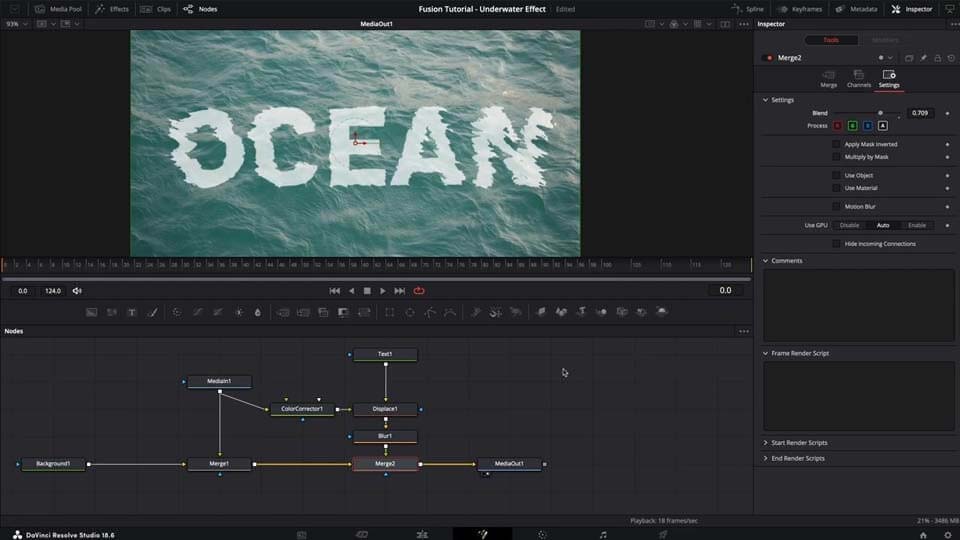The height and width of the screenshot is (540, 960).
Task: Add a Renderer 3D tool at toolbar end
Action: [x=662, y=312]
